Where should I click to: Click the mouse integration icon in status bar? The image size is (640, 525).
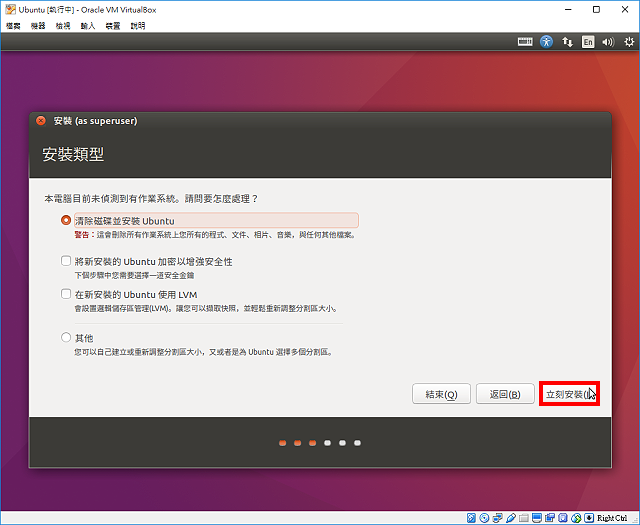click(576, 518)
